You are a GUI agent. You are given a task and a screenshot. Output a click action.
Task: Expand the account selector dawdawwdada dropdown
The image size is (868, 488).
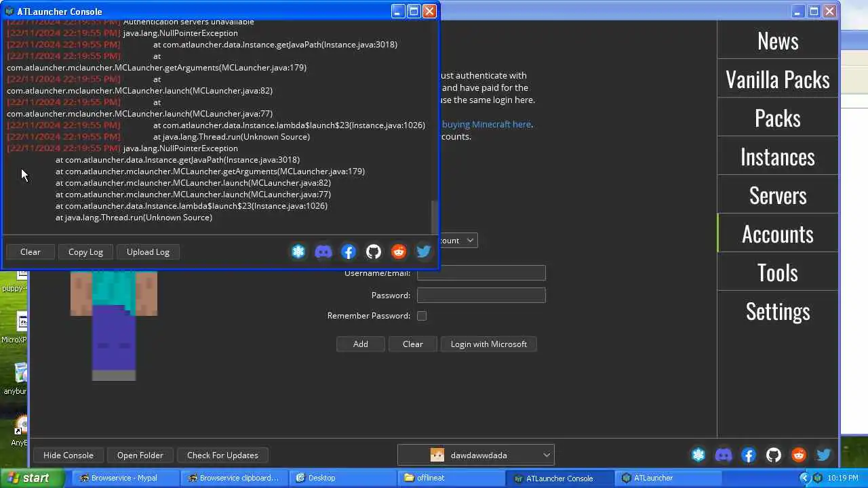click(x=476, y=455)
